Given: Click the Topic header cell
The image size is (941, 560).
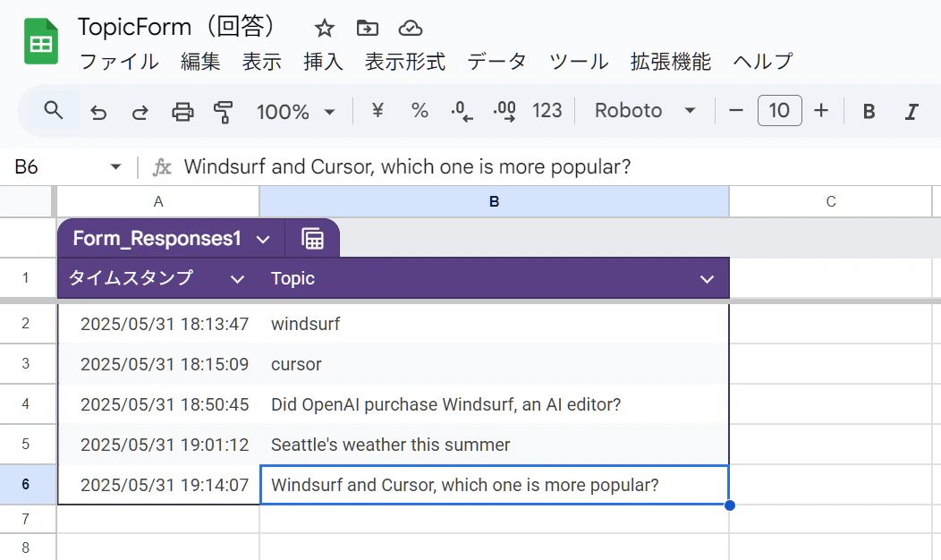Looking at the screenshot, I should click(494, 278).
